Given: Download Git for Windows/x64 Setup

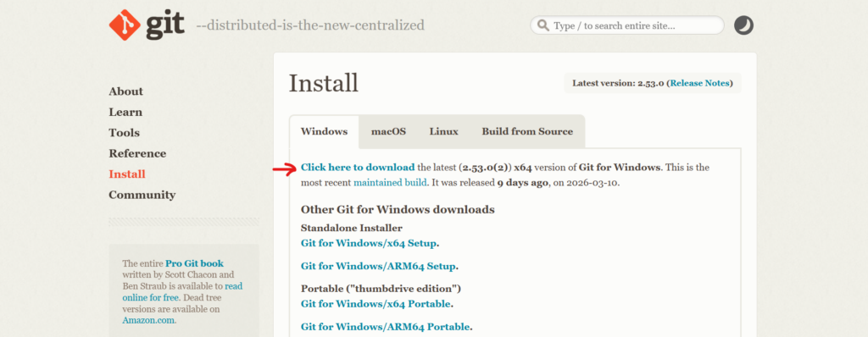Looking at the screenshot, I should pos(369,243).
